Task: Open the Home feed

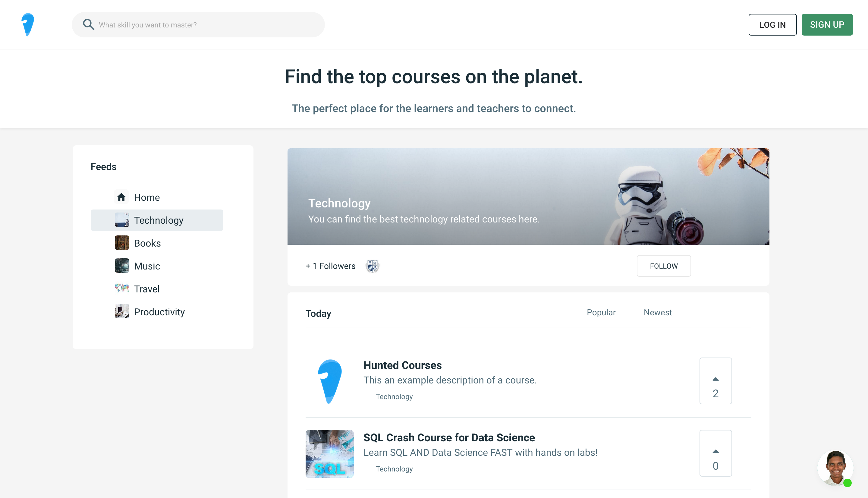Action: (147, 197)
